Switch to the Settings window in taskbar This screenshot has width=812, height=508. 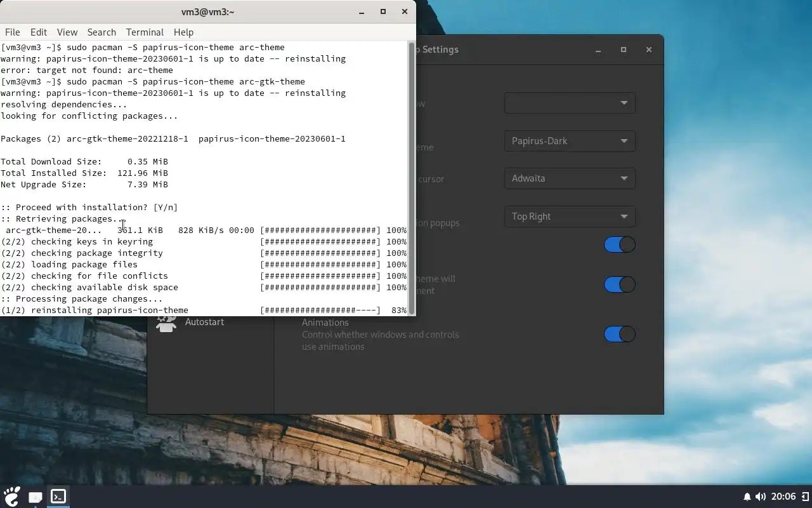point(36,497)
